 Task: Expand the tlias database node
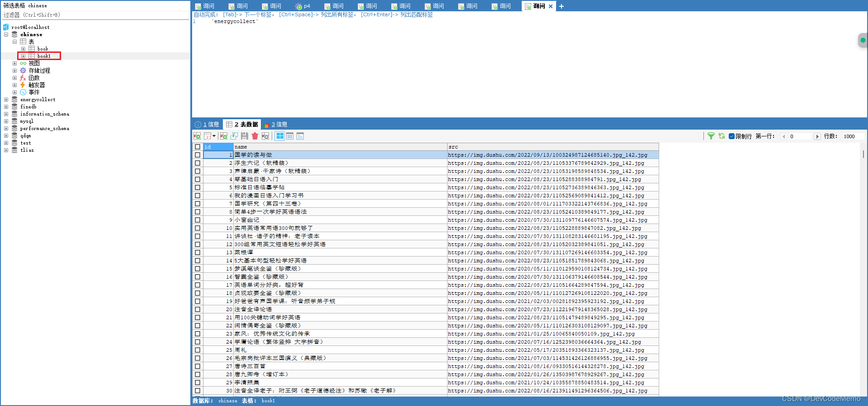click(6, 150)
